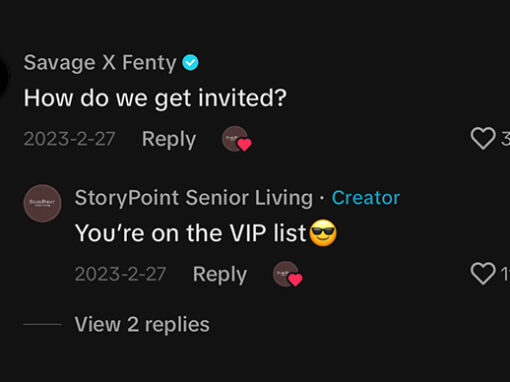The width and height of the screenshot is (510, 382).
Task: Click the date under Savage X Fenty comment
Action: [x=69, y=139]
